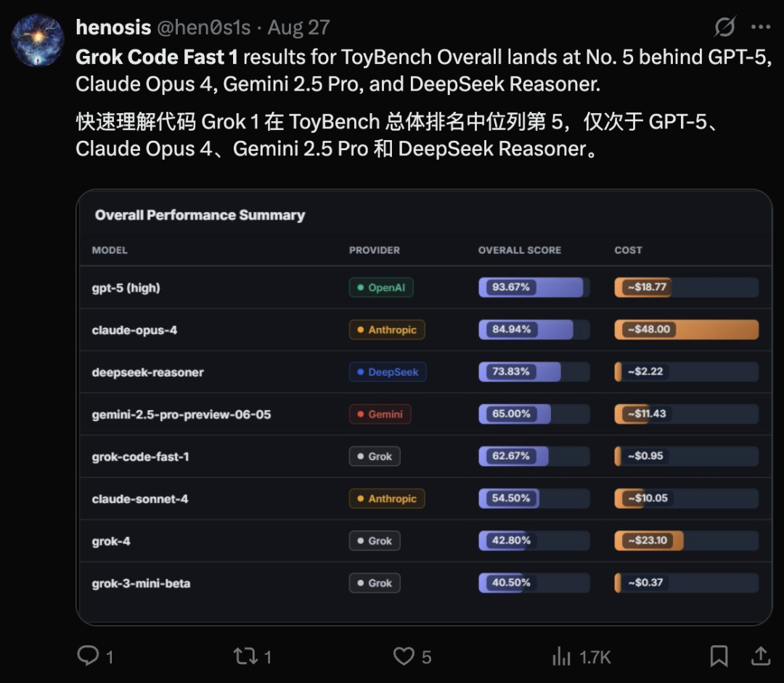Click the repost arrows icon
The width and height of the screenshot is (784, 683).
(245, 656)
